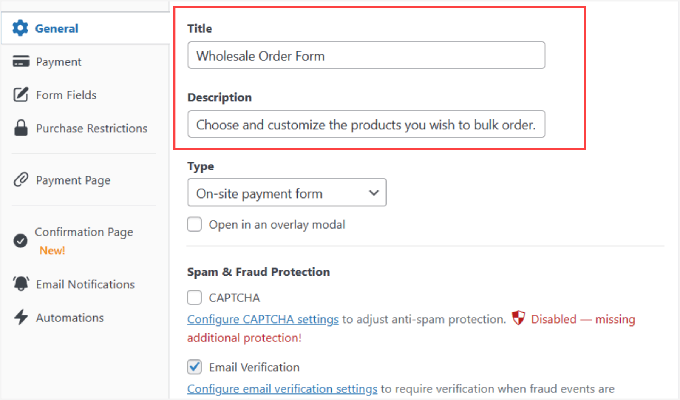Click the Automations lightning bolt icon
This screenshot has height=400, width=680.
(20, 318)
